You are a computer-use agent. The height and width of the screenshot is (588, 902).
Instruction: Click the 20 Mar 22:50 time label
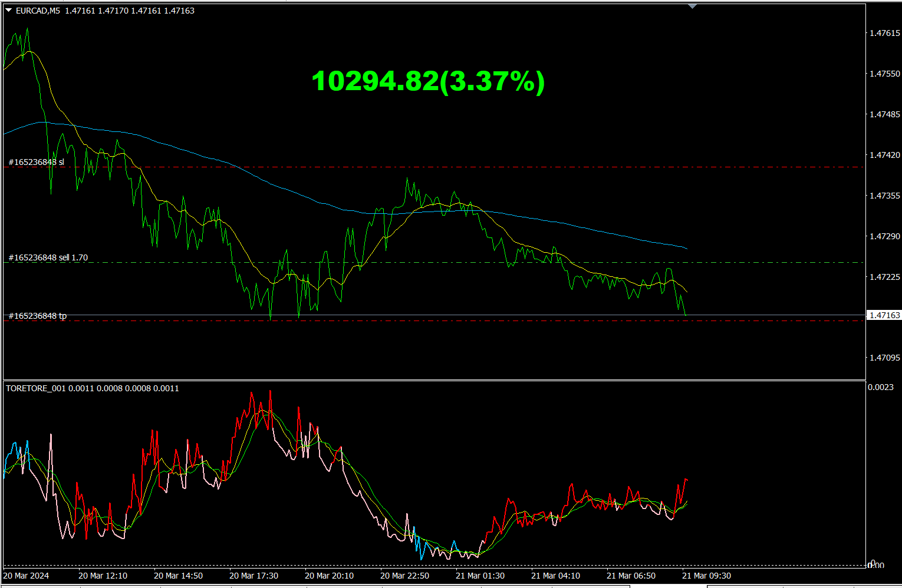coord(404,576)
